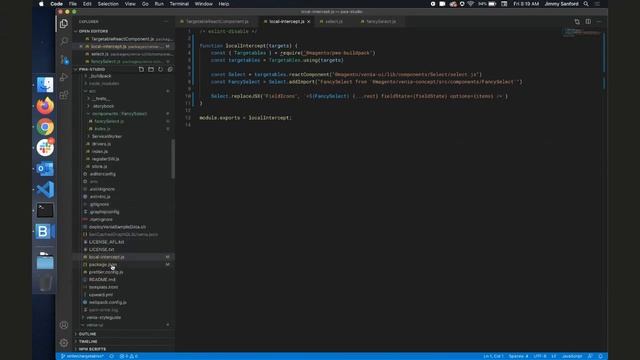The width and height of the screenshot is (640, 360).
Task: Open the Accounts menu in the activity bar
Action: pos(64,325)
